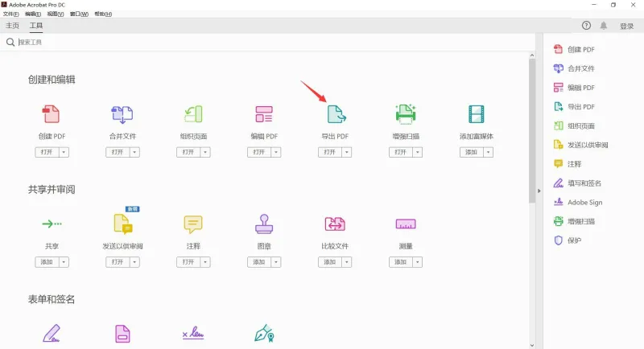Screen dimensions: 644x349
Task: Click the 搜索工具 search field
Action: click(267, 43)
